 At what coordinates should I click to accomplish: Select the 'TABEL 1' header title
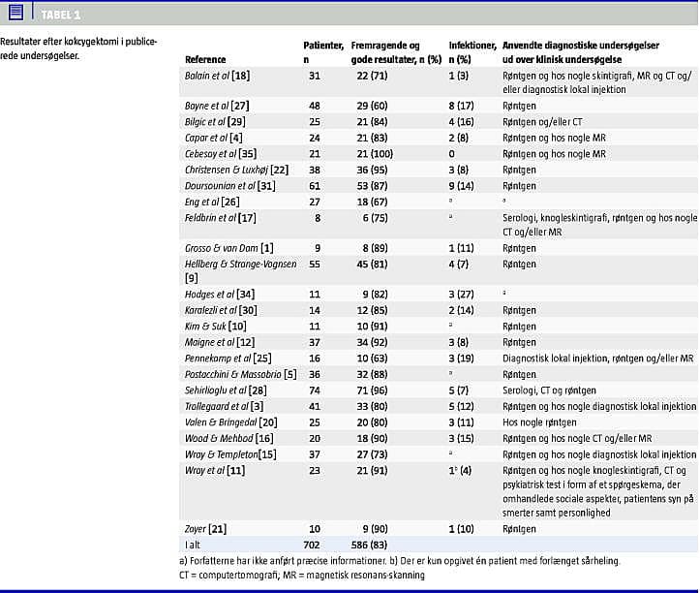pyautogui.click(x=61, y=16)
